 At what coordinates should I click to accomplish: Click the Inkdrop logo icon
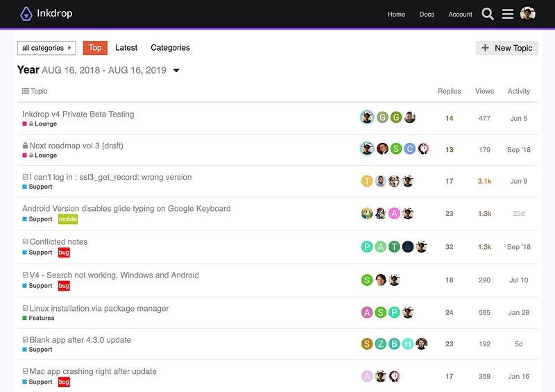pyautogui.click(x=26, y=14)
